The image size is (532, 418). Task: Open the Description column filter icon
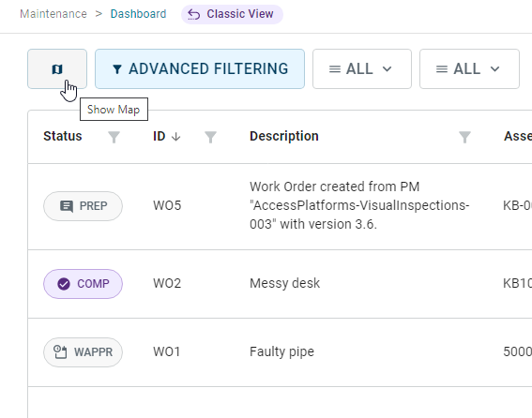(464, 137)
